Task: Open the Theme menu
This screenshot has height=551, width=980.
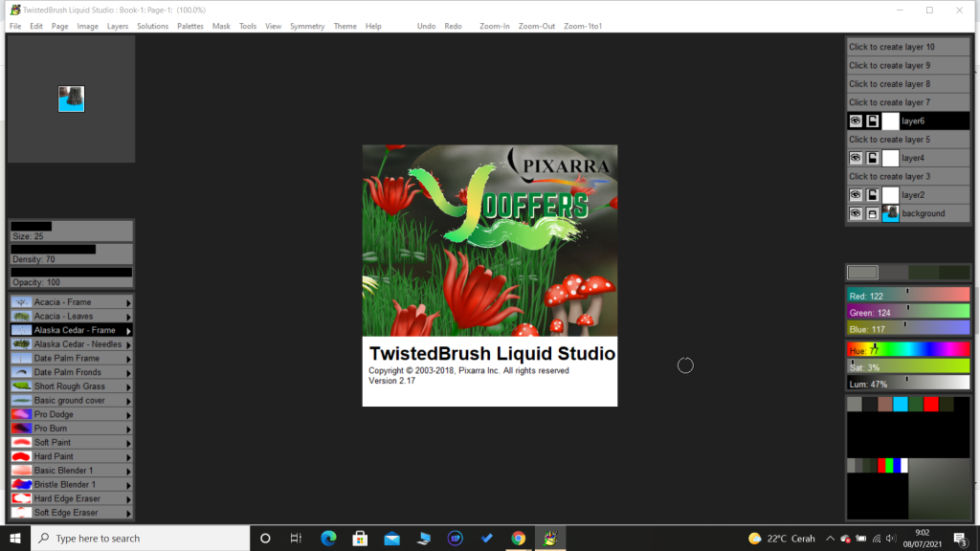Action: (345, 26)
